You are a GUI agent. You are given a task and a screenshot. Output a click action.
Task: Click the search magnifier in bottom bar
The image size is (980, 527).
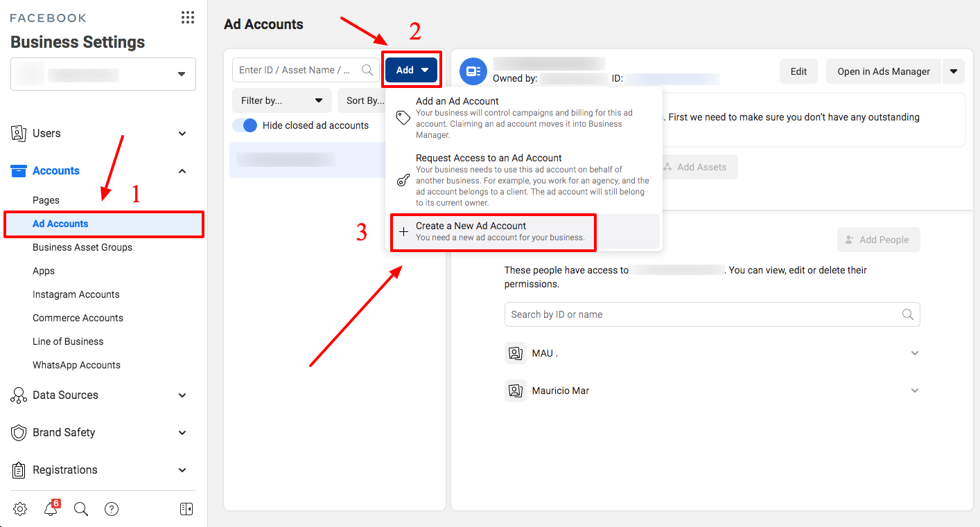81,509
